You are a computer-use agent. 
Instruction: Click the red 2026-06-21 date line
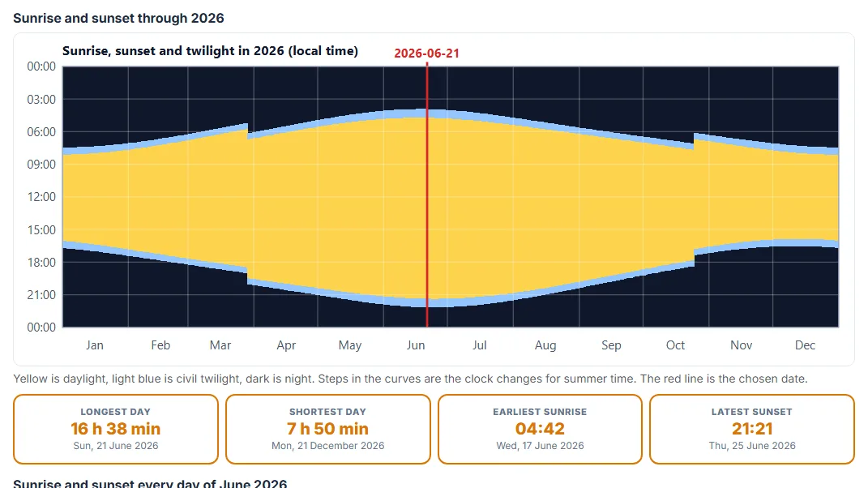click(427, 195)
